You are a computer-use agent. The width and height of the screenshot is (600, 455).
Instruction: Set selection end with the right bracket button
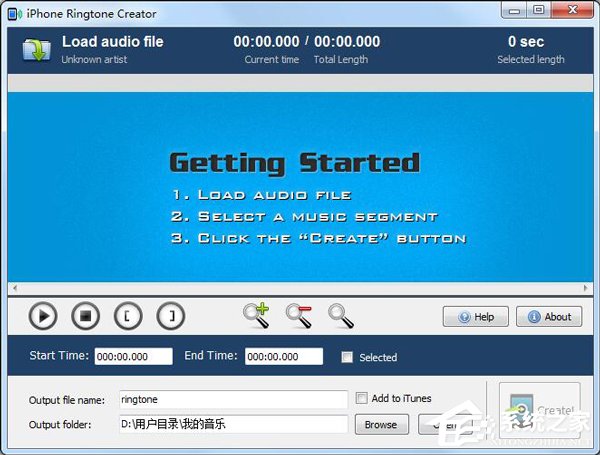point(171,316)
